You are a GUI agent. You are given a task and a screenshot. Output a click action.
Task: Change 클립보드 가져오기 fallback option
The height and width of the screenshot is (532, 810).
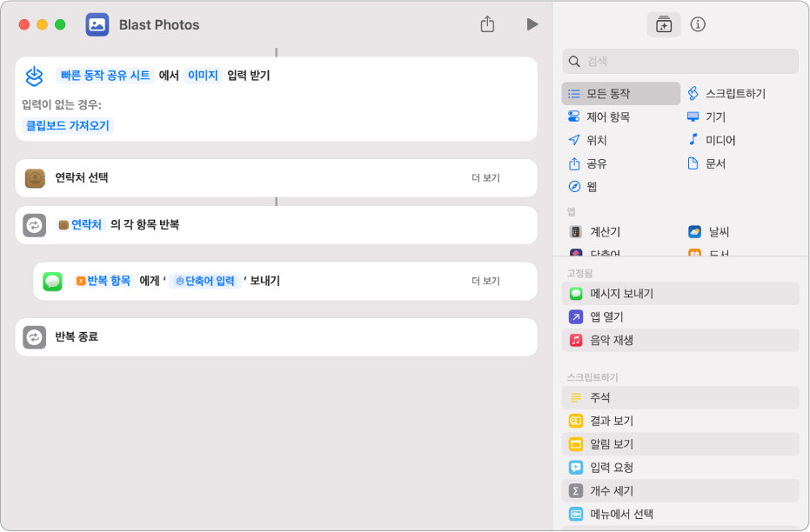pyautogui.click(x=68, y=125)
